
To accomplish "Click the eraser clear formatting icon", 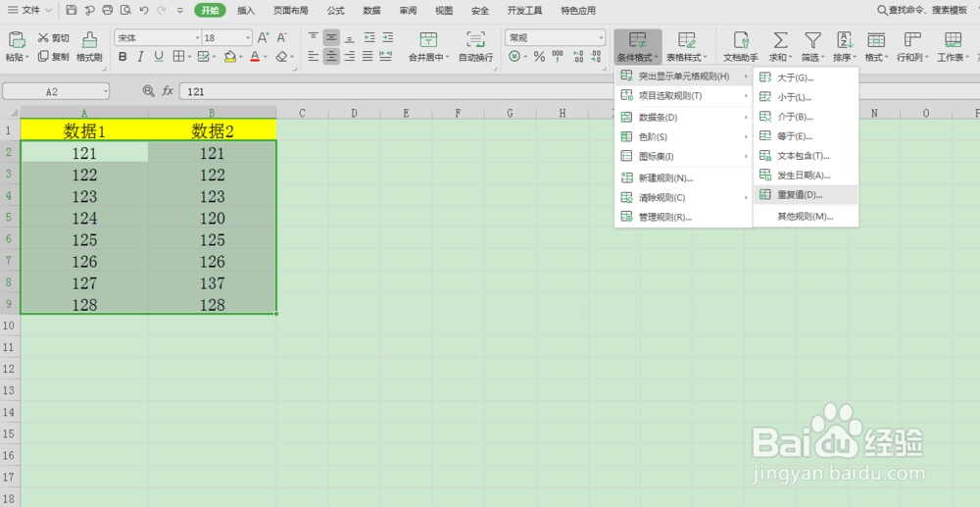I will pos(280,57).
